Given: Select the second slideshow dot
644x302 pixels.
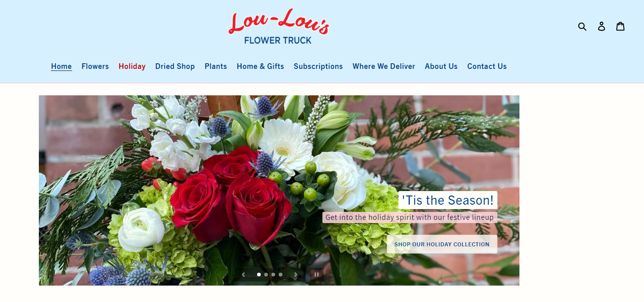Looking at the screenshot, I should [x=266, y=275].
